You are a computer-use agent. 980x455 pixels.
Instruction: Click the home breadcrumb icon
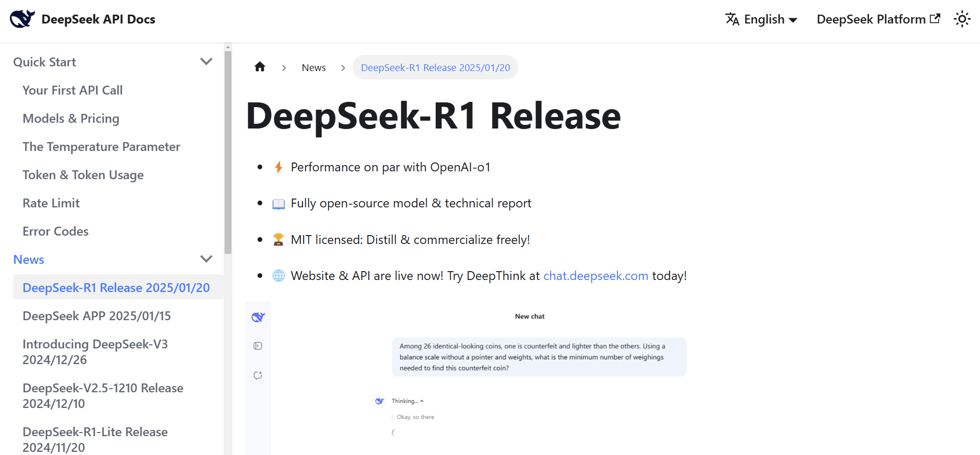point(260,67)
